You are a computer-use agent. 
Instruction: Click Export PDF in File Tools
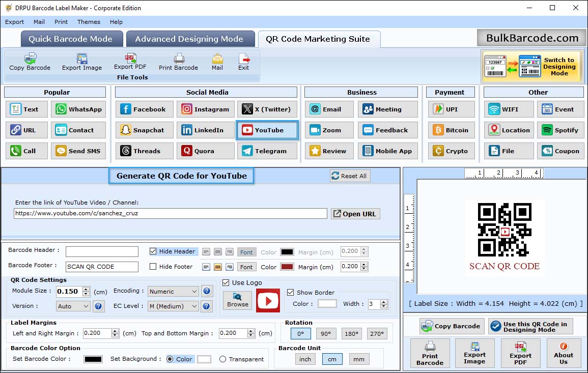[x=130, y=62]
